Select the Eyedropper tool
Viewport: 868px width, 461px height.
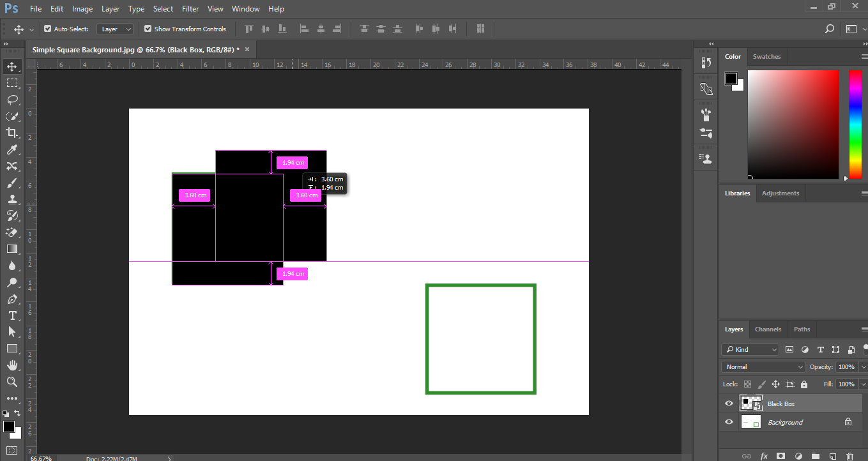point(12,149)
